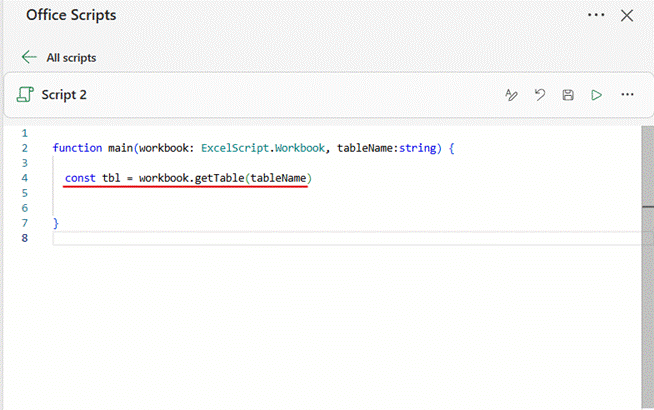
Task: Select the Script 2 title text
Action: pos(64,95)
